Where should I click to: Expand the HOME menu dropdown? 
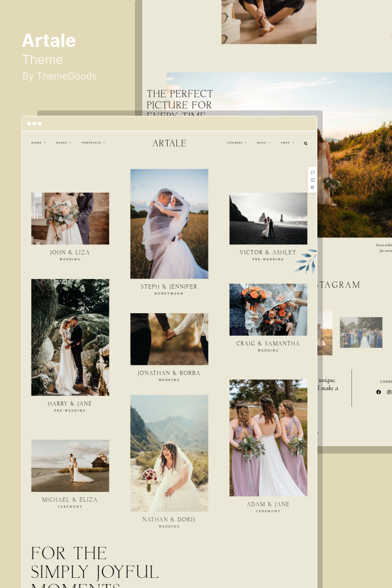(38, 143)
